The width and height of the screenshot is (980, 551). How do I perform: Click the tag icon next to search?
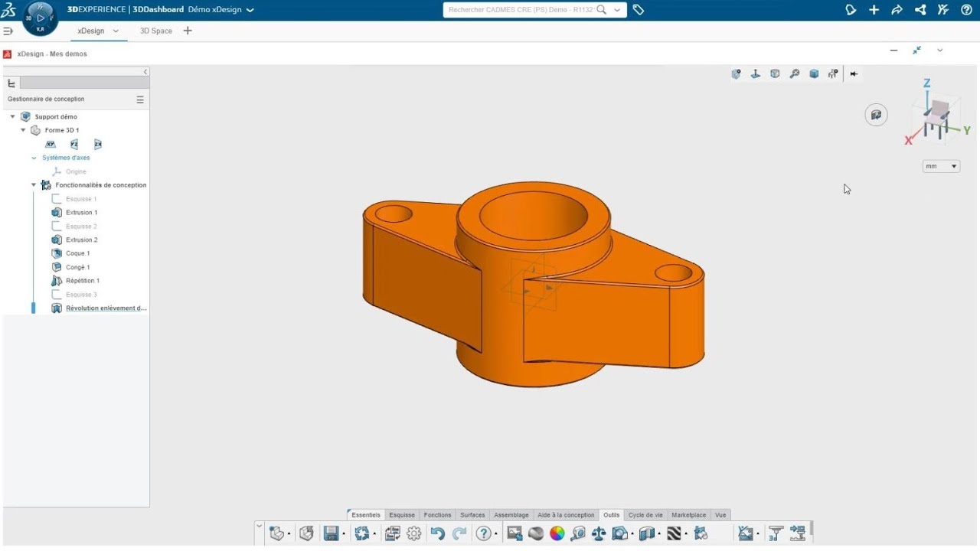(x=639, y=10)
